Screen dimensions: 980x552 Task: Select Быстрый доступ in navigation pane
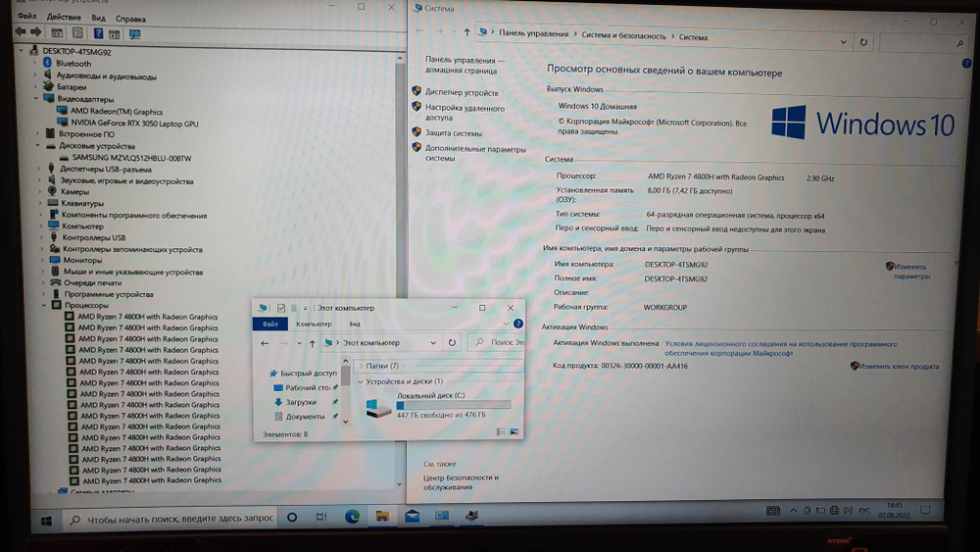303,374
